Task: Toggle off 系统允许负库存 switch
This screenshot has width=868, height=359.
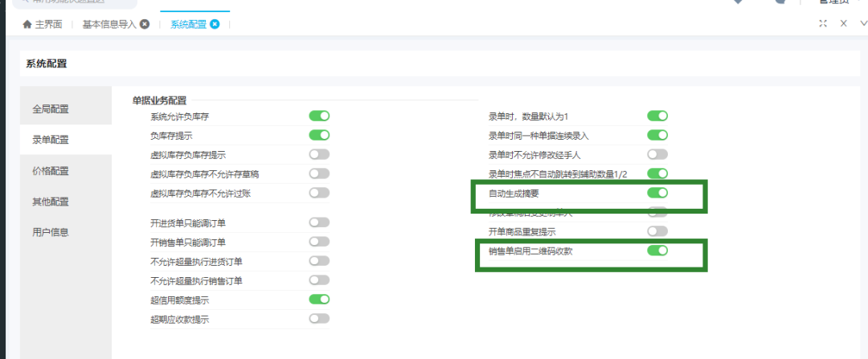Action: pos(319,116)
